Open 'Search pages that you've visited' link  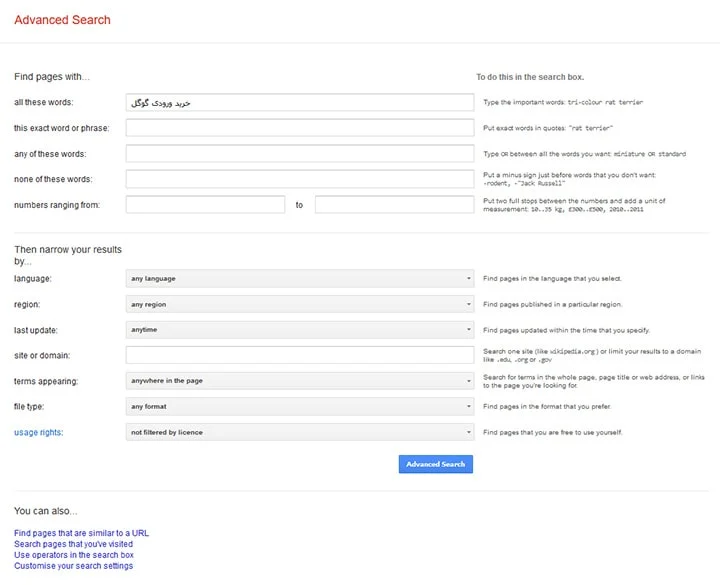73,544
